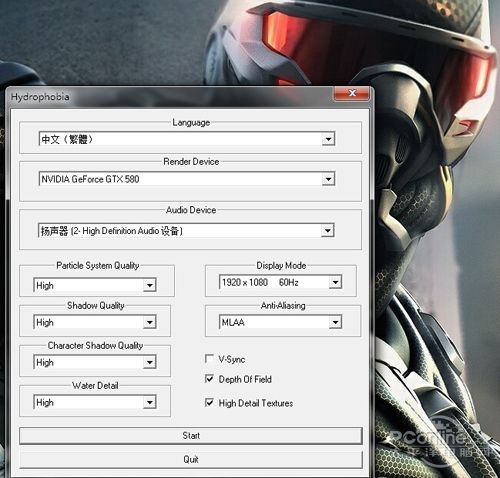Close the Hydrophobia launcher window
The width and height of the screenshot is (500, 478).
pos(352,93)
